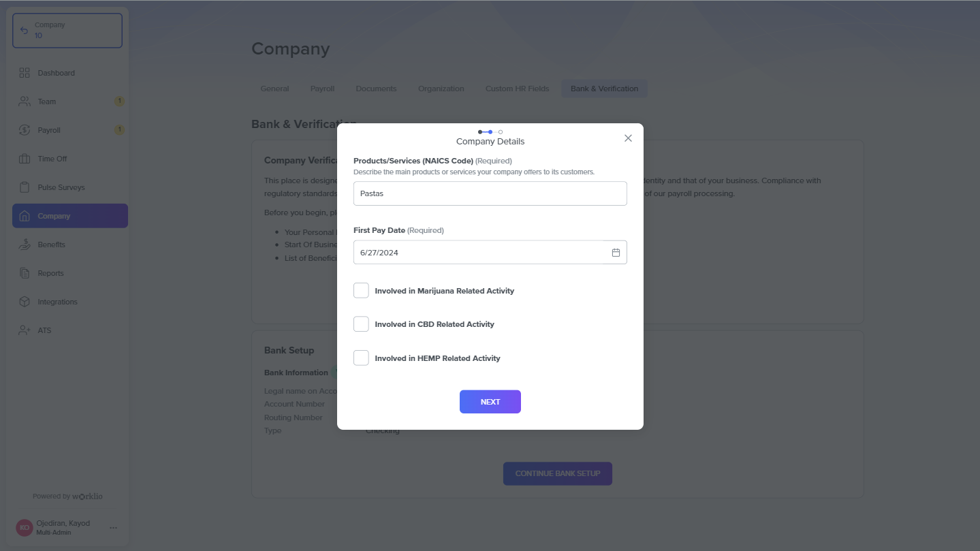
Task: Click the Team people icon
Action: (x=25, y=101)
